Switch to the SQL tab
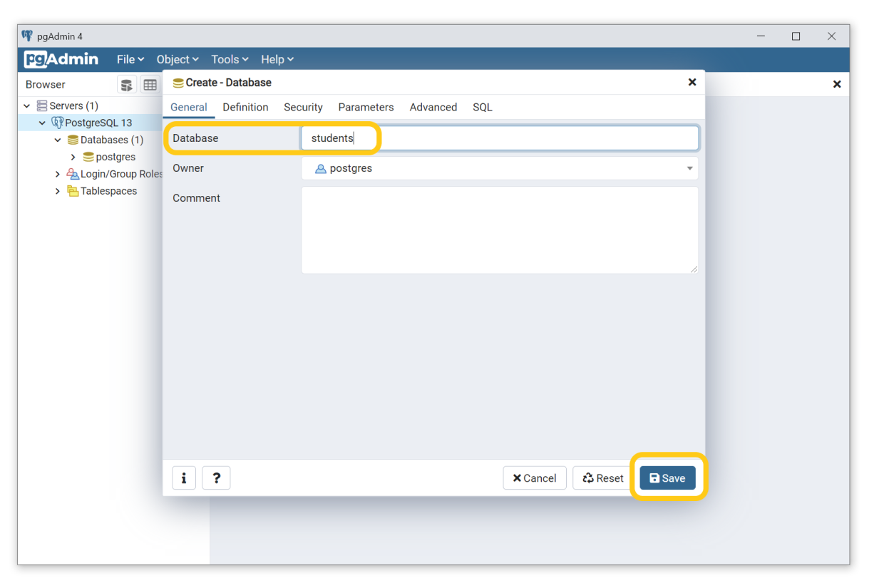The image size is (879, 588). tap(483, 107)
